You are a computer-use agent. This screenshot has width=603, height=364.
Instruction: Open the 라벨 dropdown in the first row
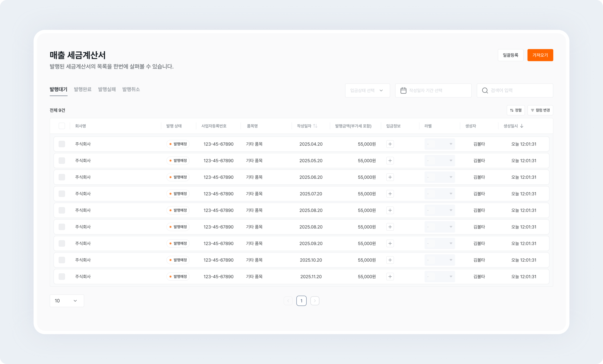[x=440, y=144]
